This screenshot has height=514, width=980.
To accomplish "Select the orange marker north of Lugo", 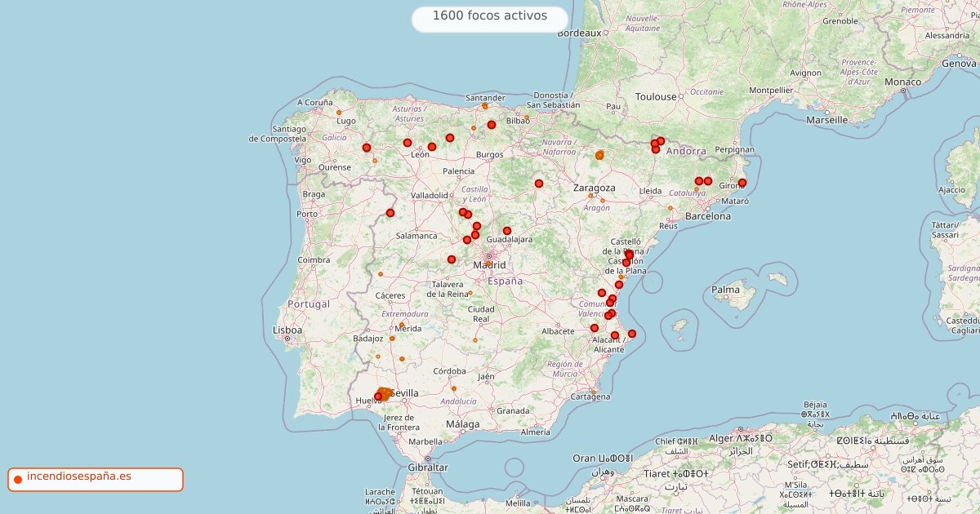I will coord(339,113).
